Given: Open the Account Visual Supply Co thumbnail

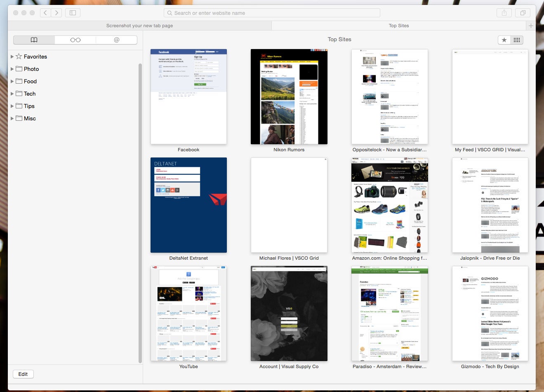Looking at the screenshot, I should [x=289, y=314].
